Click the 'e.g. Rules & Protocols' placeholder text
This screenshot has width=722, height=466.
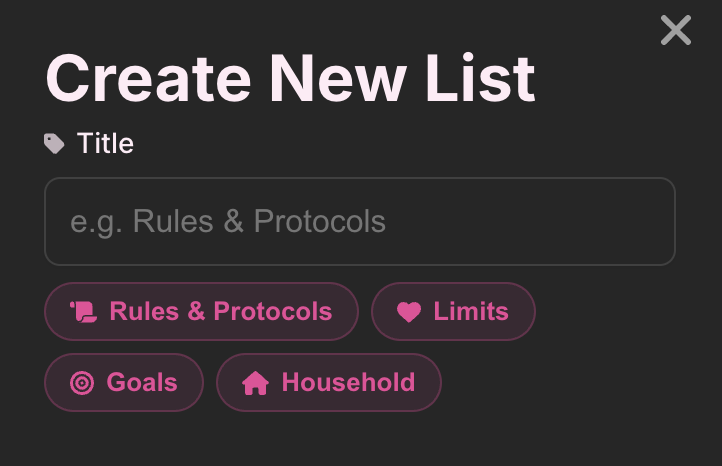click(x=228, y=221)
